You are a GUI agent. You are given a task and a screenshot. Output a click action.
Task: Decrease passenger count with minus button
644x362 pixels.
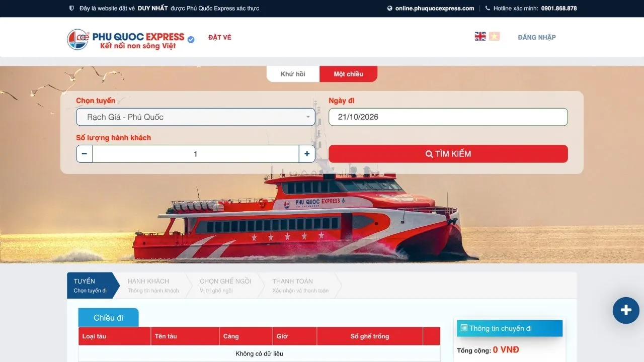click(84, 154)
